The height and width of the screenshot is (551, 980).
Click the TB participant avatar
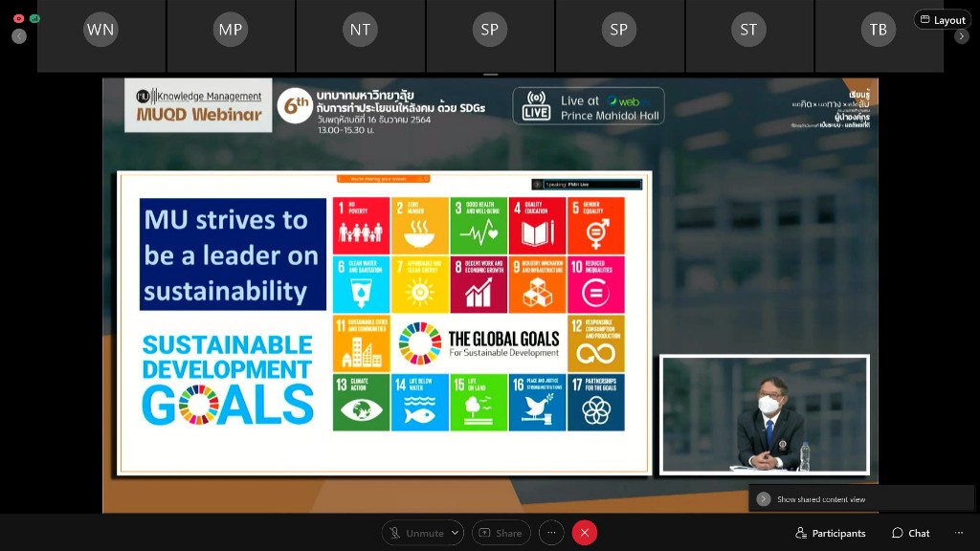click(878, 30)
